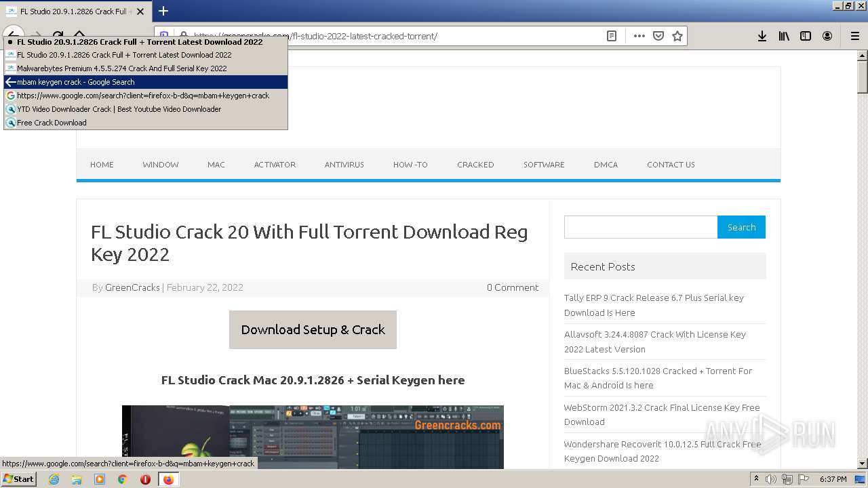Click the Download Setup & Crack button
This screenshot has width=868, height=488.
pyautogui.click(x=313, y=330)
